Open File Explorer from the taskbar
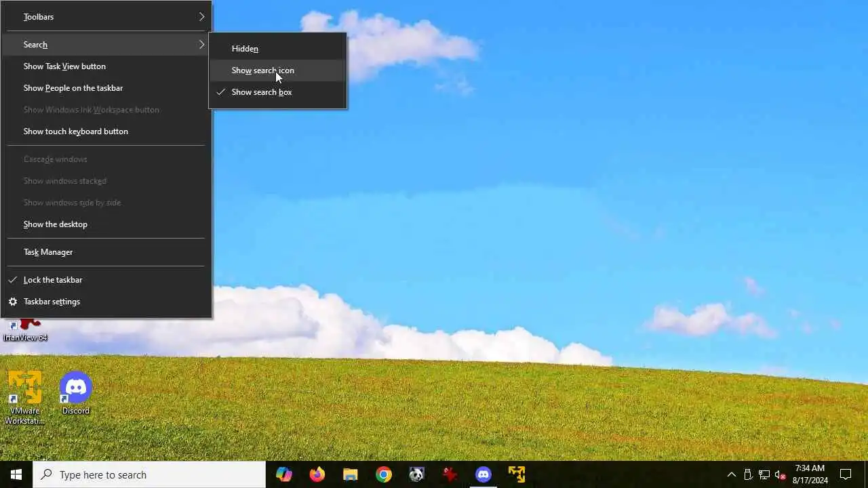 (x=350, y=474)
